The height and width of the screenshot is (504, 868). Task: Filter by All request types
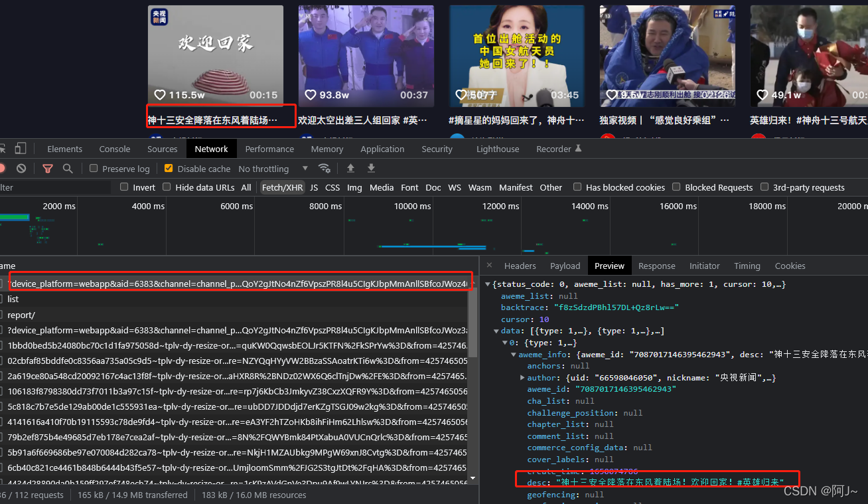click(246, 187)
